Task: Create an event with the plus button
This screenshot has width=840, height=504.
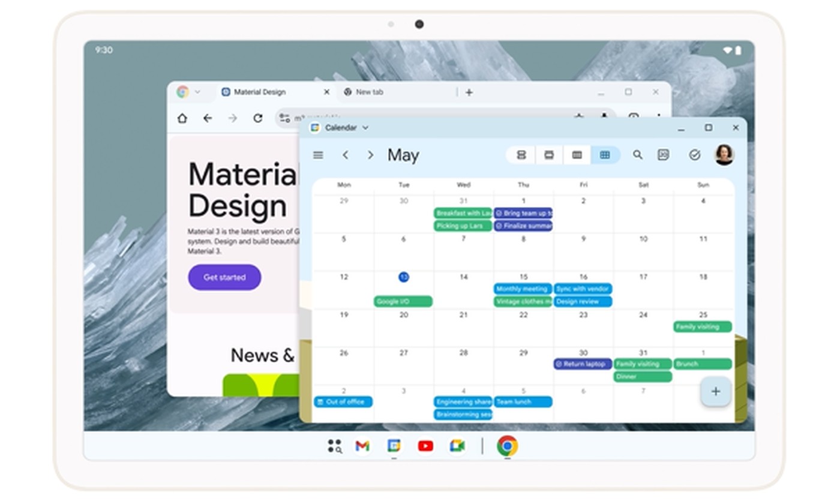Action: [715, 391]
